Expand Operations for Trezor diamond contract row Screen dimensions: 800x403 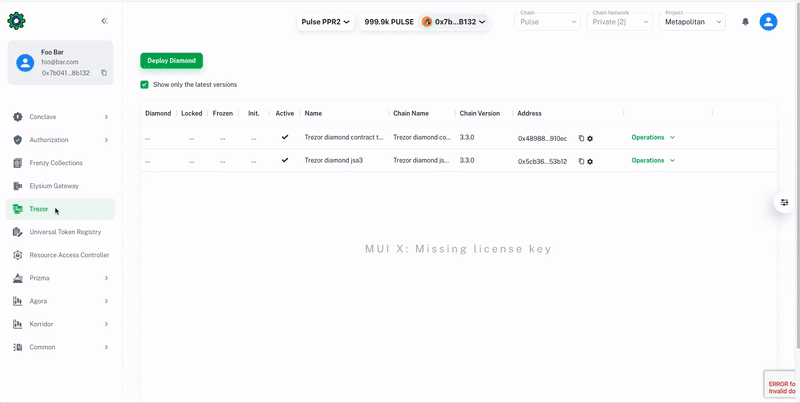click(x=653, y=137)
